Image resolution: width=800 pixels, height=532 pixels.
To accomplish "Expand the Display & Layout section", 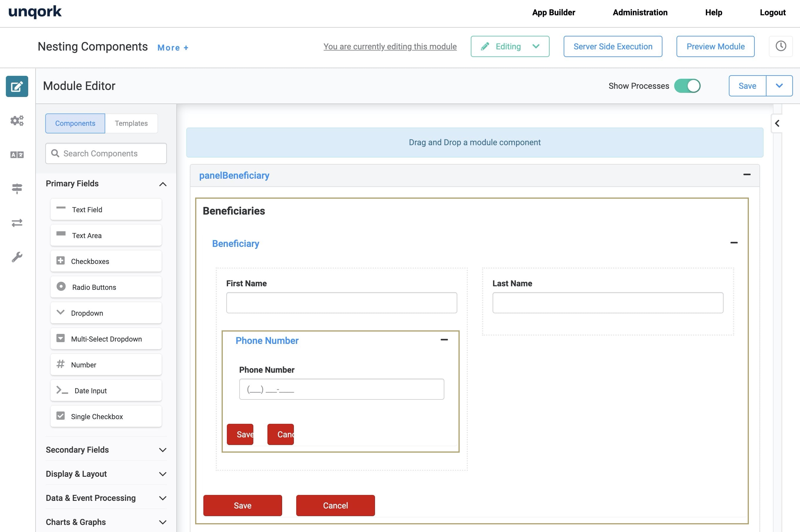I will [x=163, y=474].
